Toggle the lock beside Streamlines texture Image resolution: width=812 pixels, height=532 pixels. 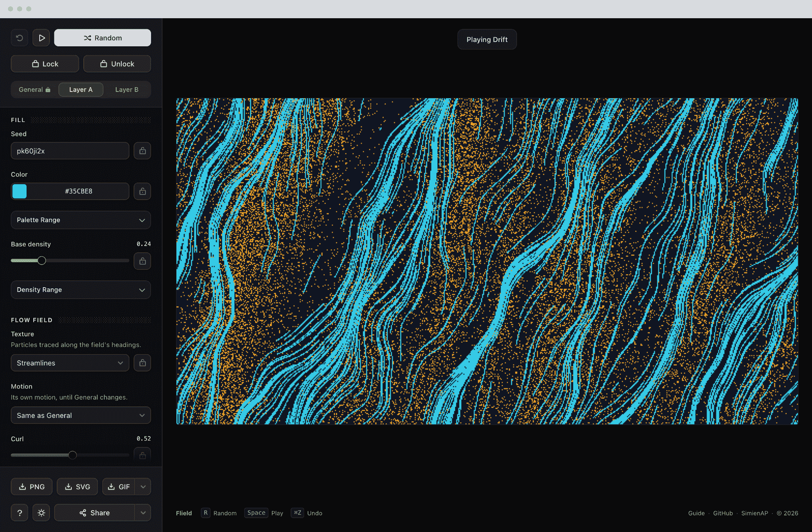(142, 363)
